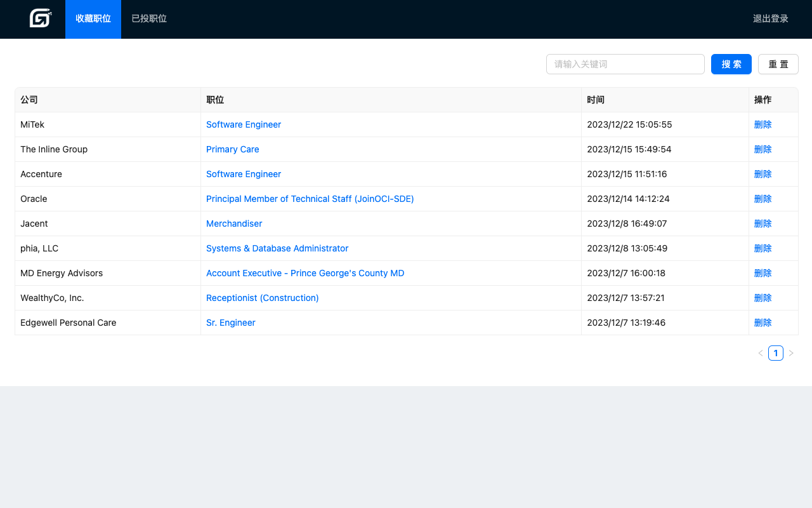Screen dimensions: 812x508
Task: Open the Primary Care job link
Action: point(233,149)
